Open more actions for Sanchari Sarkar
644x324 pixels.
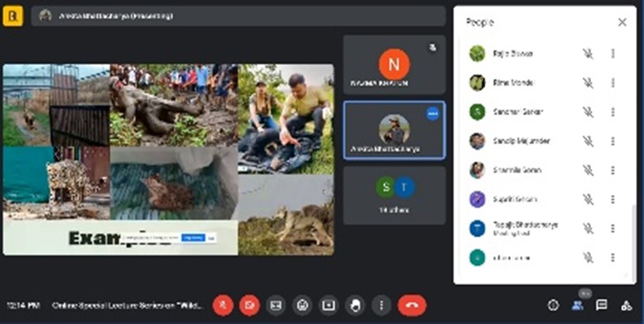tap(612, 112)
